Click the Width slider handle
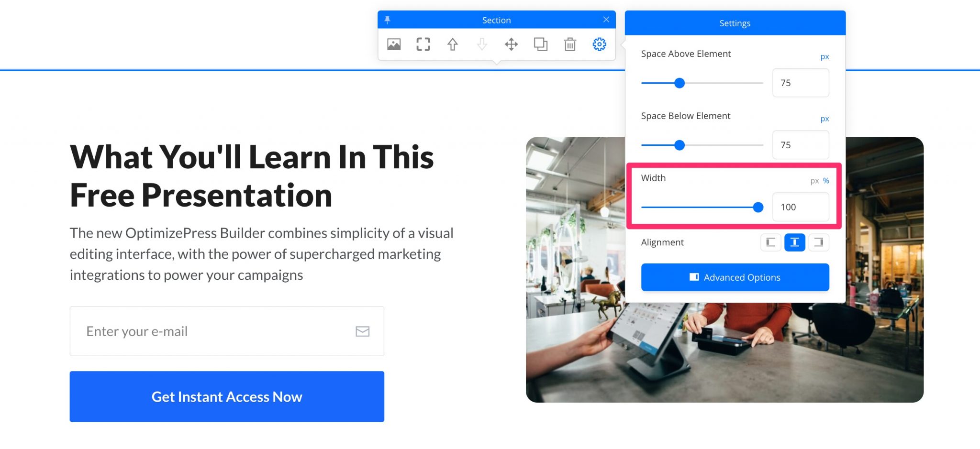980x449 pixels. click(x=758, y=207)
